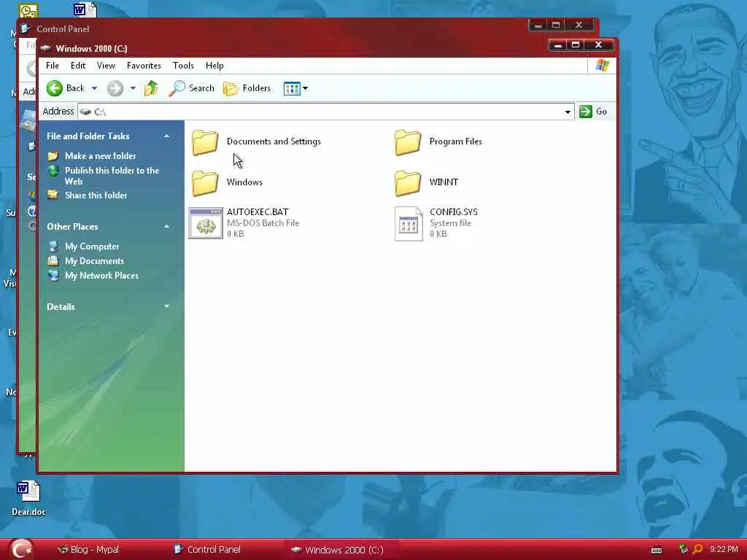747x560 pixels.
Task: Open the View menu
Action: (106, 66)
